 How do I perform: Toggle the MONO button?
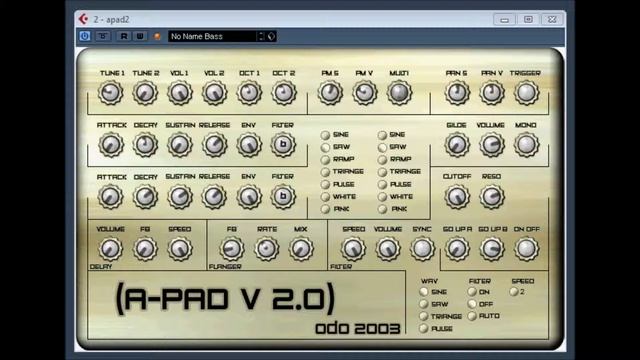coord(526,145)
